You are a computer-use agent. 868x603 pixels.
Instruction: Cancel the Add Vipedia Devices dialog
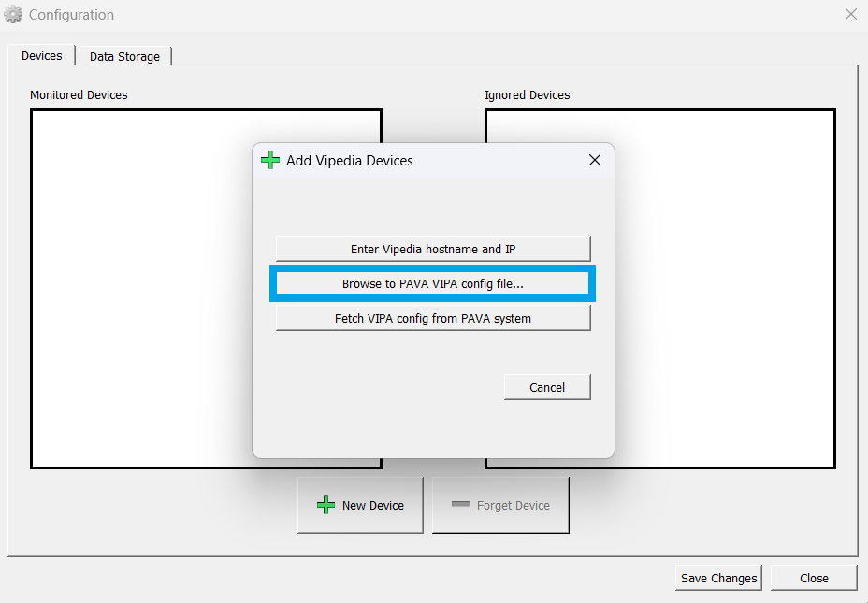(x=547, y=387)
